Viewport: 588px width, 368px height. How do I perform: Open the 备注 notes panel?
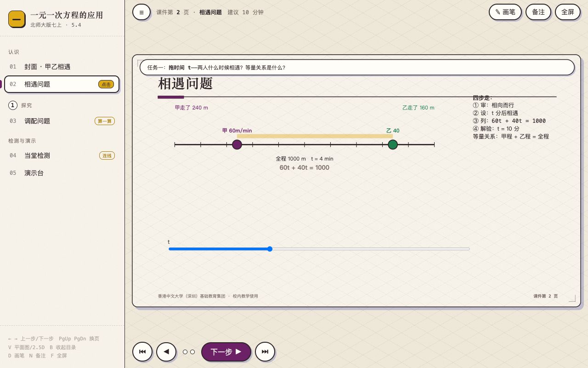pos(538,12)
